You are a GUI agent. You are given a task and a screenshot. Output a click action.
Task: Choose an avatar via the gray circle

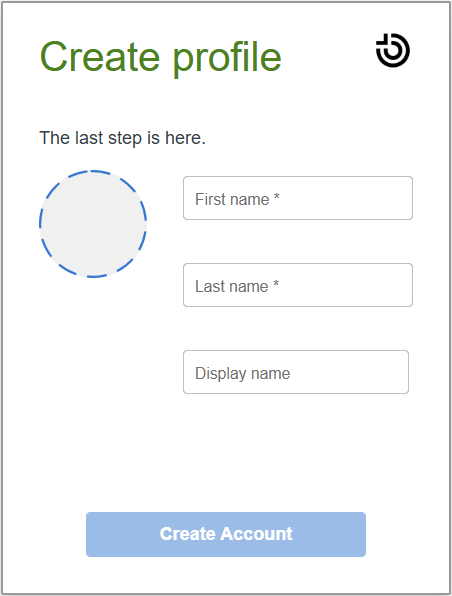[93, 224]
